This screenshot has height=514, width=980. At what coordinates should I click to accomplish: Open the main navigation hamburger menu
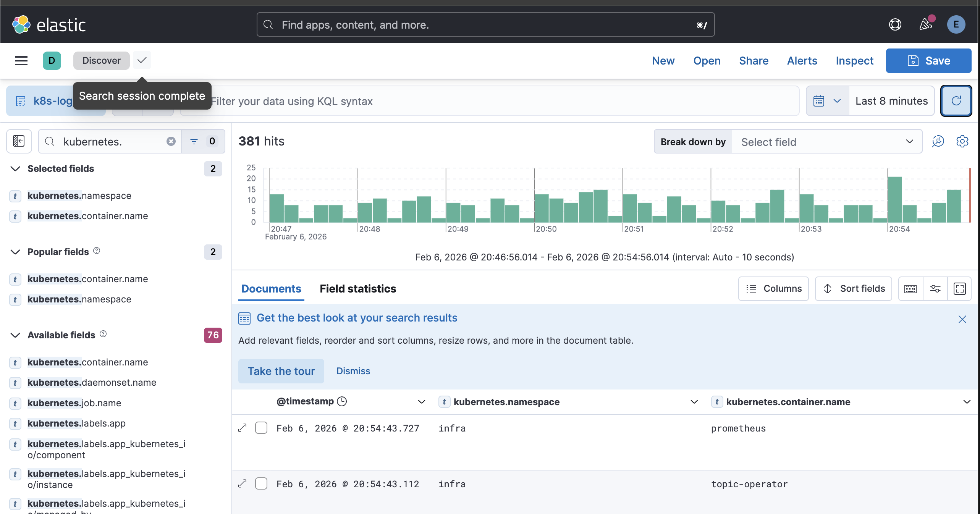click(x=21, y=61)
